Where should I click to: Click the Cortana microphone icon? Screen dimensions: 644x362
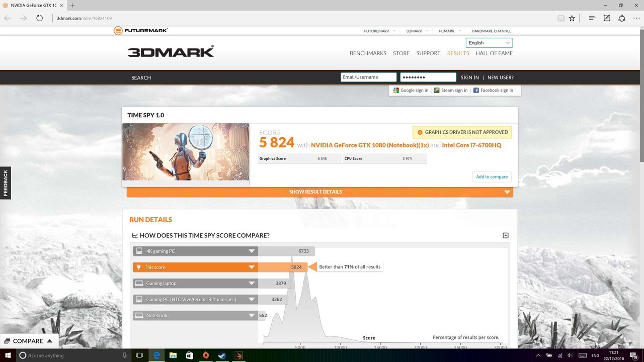124,355
